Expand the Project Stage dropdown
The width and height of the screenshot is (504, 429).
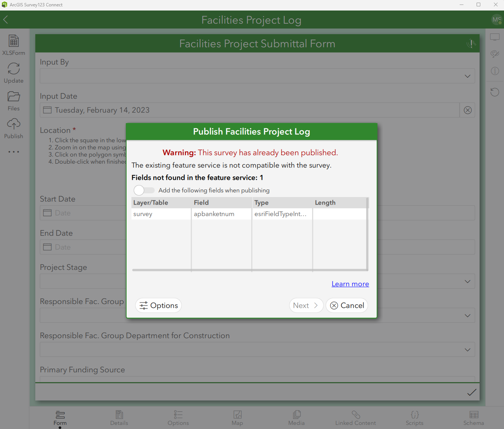pyautogui.click(x=467, y=281)
